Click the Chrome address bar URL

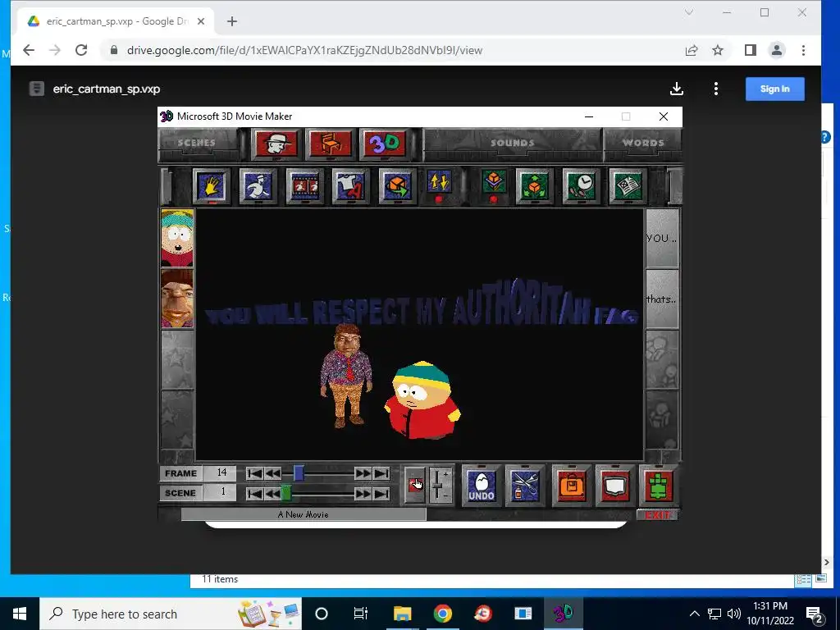(x=304, y=50)
